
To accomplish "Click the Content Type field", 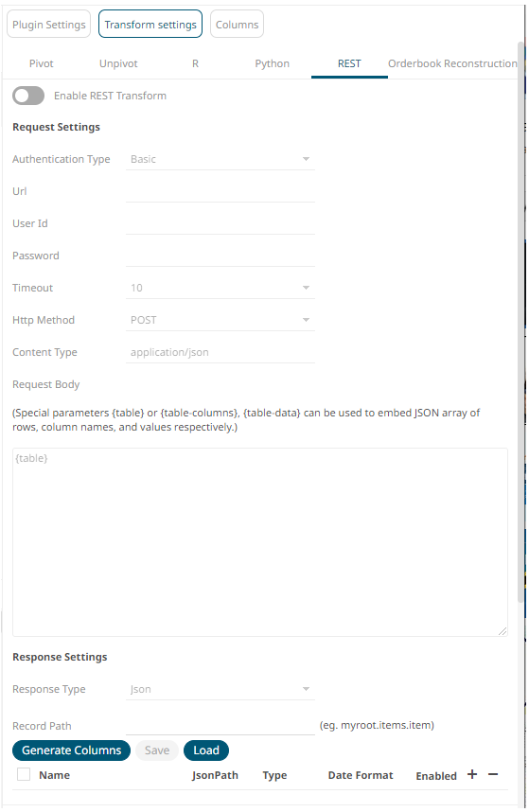I will point(220,352).
